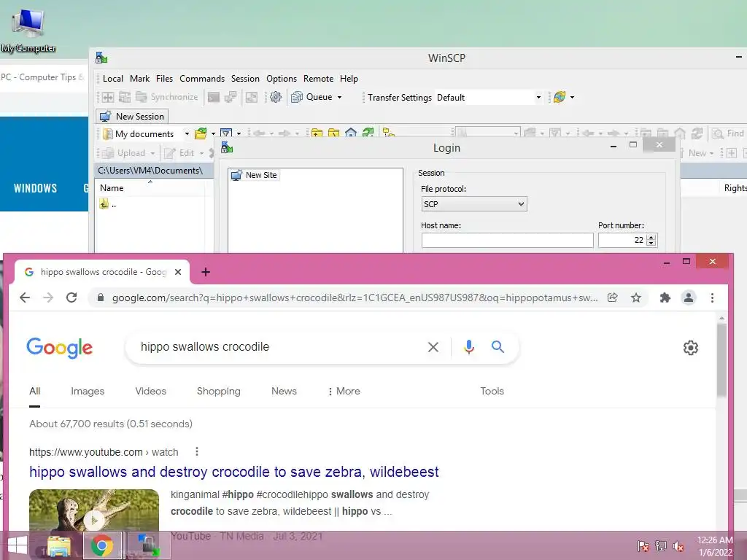Open the Remote menu in WinSCP
Viewport: 747px width, 560px height.
tap(318, 79)
